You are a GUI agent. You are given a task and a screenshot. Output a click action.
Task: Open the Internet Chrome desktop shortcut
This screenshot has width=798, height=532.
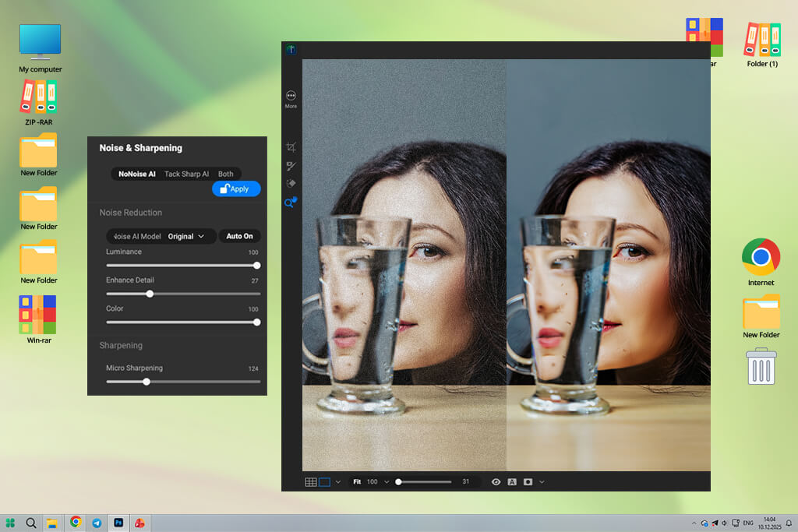tap(761, 262)
